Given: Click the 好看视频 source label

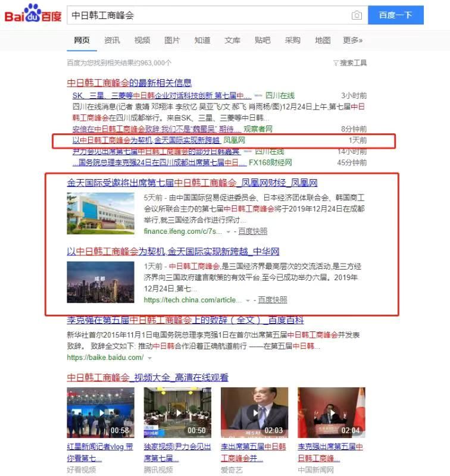Looking at the screenshot, I should (x=82, y=470).
